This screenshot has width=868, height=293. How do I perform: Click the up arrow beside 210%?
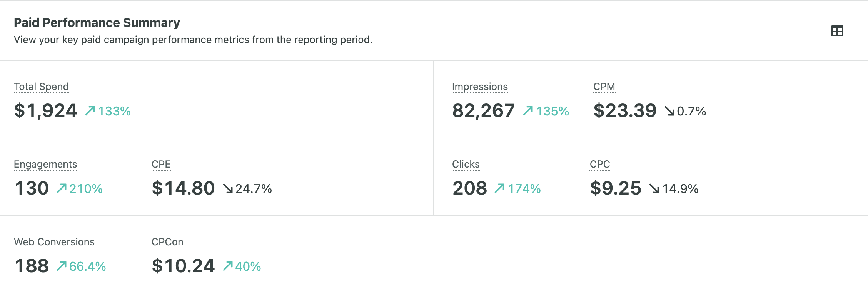tap(62, 188)
